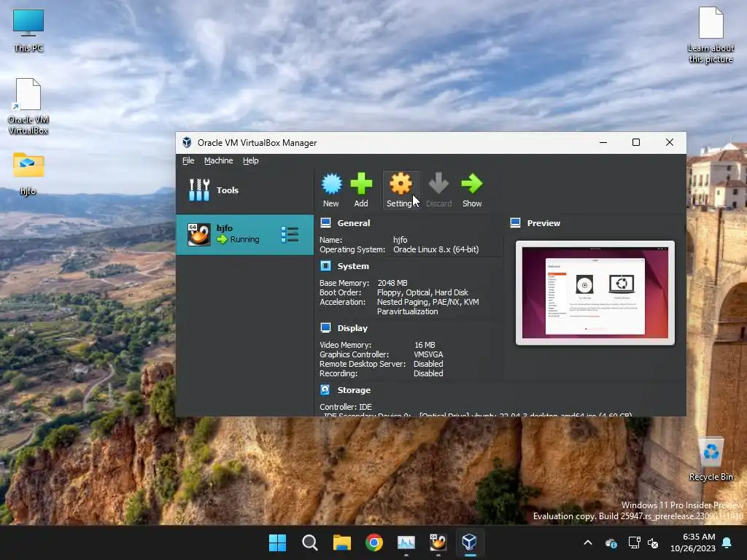Click the General section header
747x560 pixels.
click(x=354, y=223)
